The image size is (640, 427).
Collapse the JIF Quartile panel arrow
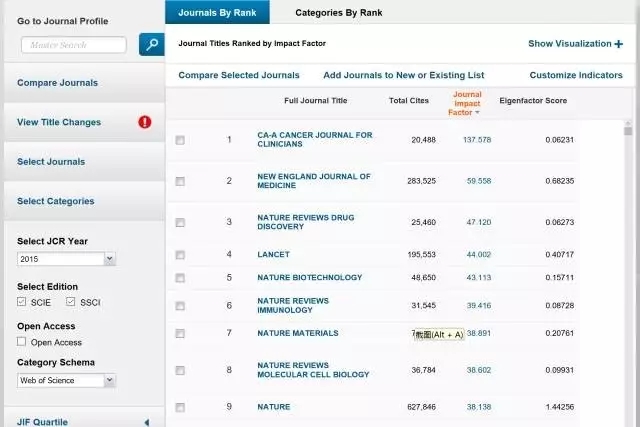click(146, 422)
